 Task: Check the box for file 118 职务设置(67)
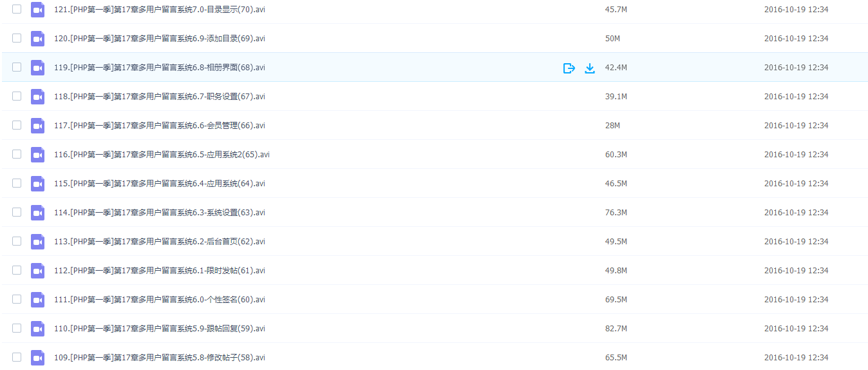coord(17,96)
